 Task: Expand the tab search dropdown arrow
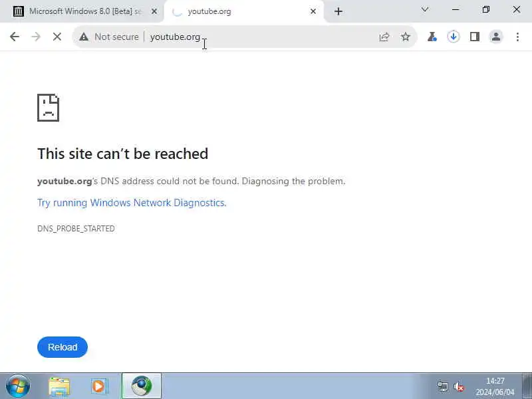(x=425, y=10)
